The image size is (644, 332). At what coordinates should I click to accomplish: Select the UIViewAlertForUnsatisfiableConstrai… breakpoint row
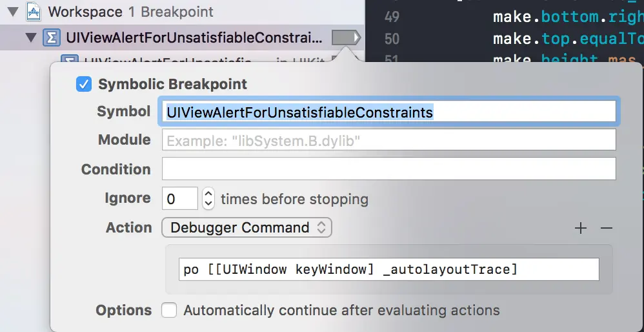click(182, 38)
